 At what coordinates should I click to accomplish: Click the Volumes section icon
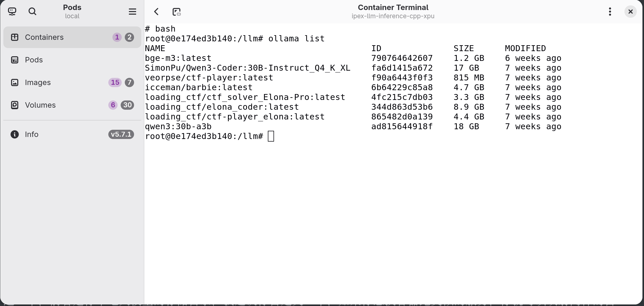(x=15, y=105)
